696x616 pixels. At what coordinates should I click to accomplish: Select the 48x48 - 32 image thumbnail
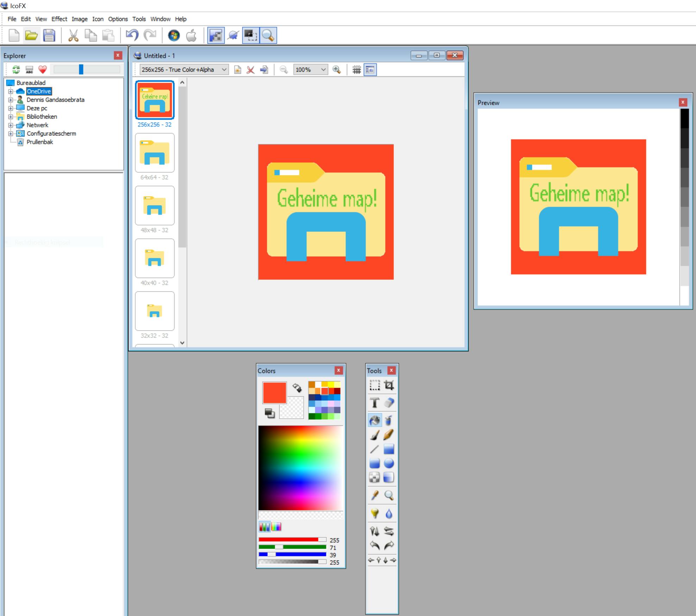coord(155,205)
